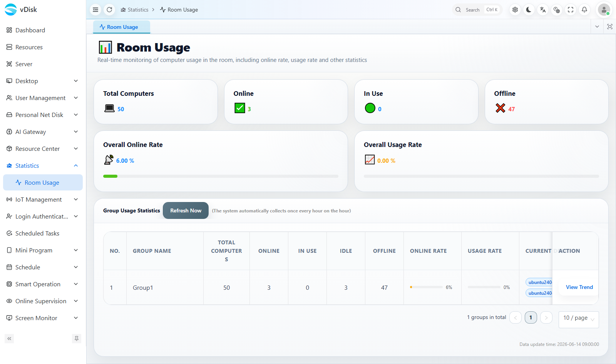The width and height of the screenshot is (616, 364).
Task: Collapse sidebar using double-chevron button
Action: tap(9, 339)
